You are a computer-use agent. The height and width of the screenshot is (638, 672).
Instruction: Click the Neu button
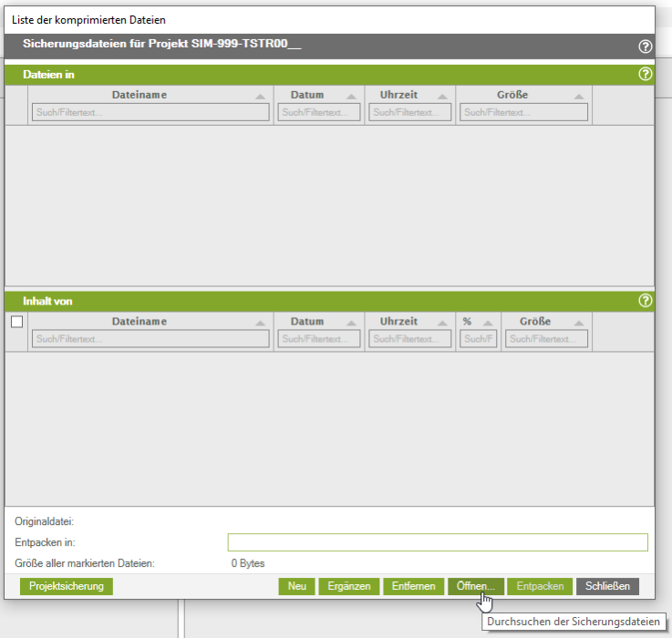[296, 586]
